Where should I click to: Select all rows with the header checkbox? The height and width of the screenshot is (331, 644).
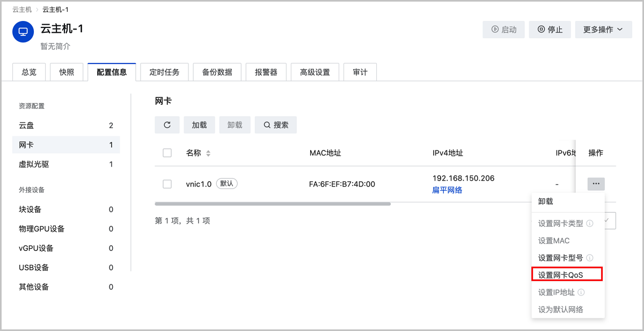(167, 153)
